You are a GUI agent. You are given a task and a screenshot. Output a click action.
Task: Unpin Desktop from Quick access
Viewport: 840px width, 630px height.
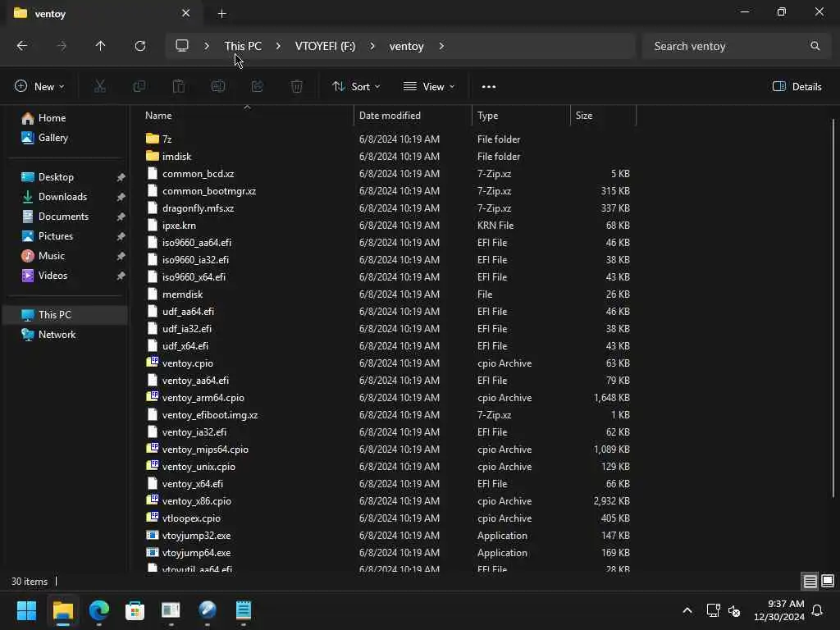pos(121,177)
